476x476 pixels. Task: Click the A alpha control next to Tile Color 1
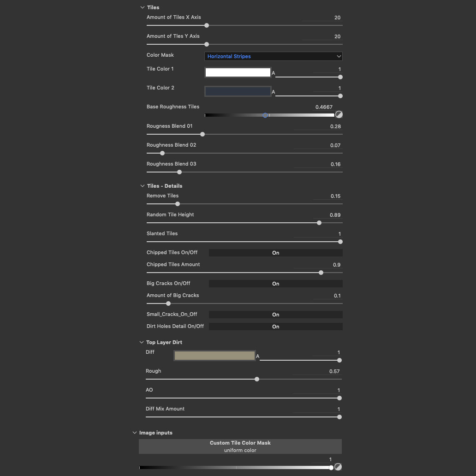click(x=273, y=73)
